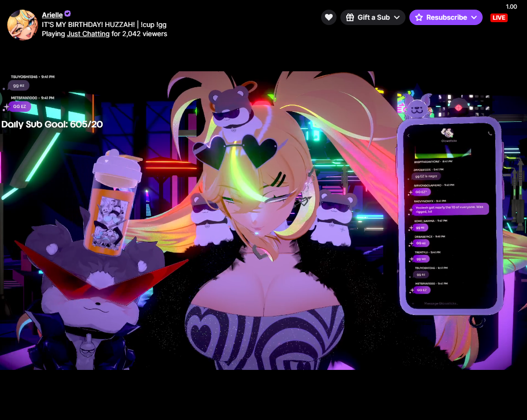Click the "GG EZ" bubble in left chat overlay

(x=19, y=106)
